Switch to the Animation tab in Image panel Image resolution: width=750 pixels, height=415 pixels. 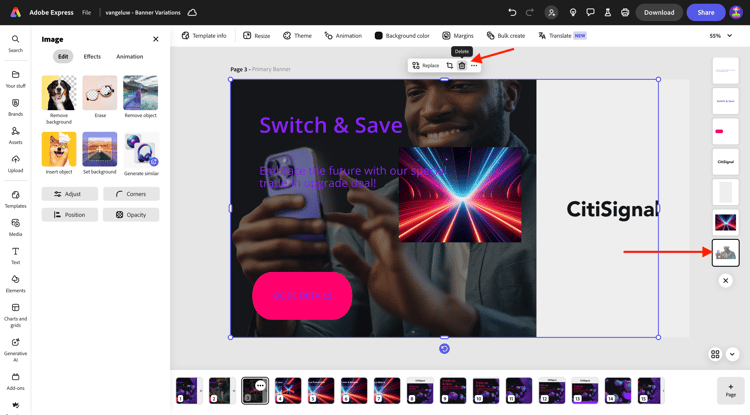tap(130, 56)
